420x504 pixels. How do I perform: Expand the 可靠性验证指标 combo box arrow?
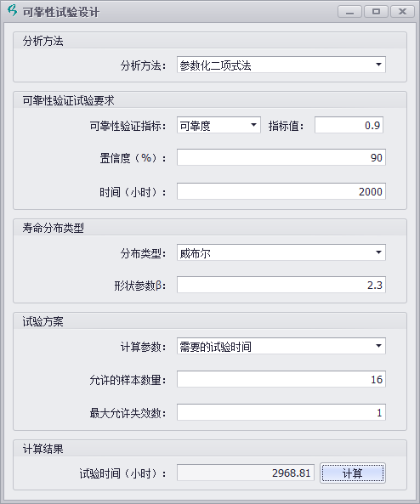(253, 125)
